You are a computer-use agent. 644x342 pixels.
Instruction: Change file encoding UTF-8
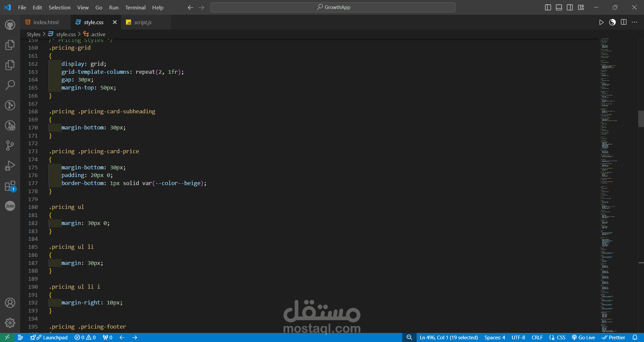pos(518,337)
